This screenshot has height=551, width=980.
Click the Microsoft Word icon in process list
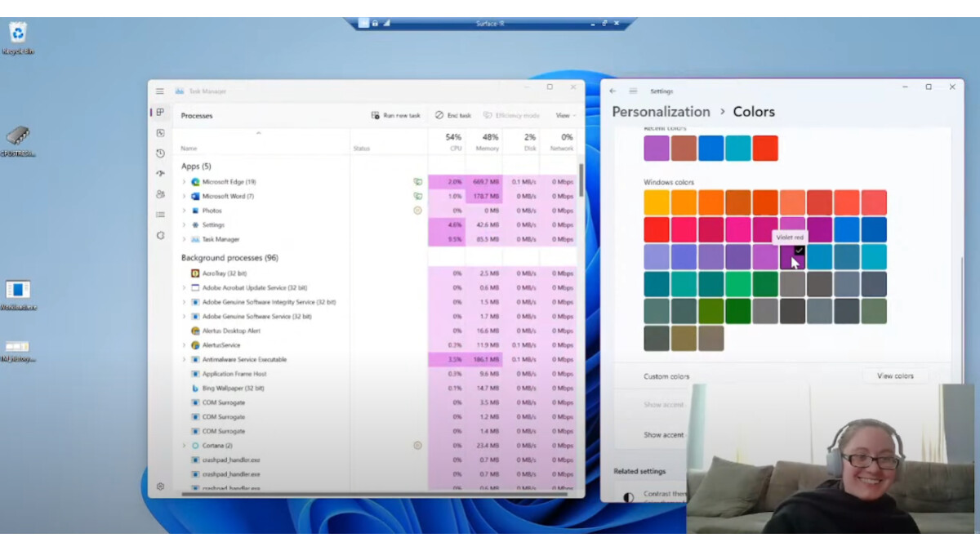[195, 196]
